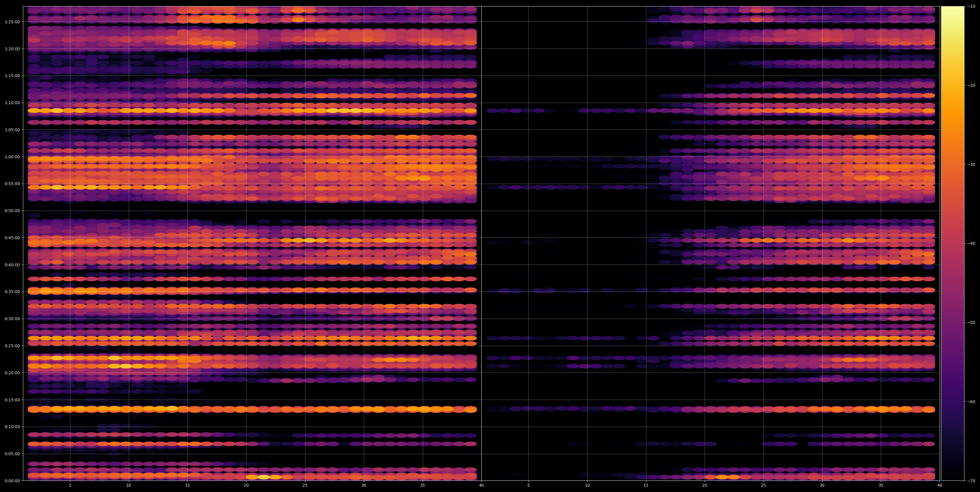Click the inferno colorbar gradient strip
Image resolution: width=980 pixels, height=492 pixels.
953,244
